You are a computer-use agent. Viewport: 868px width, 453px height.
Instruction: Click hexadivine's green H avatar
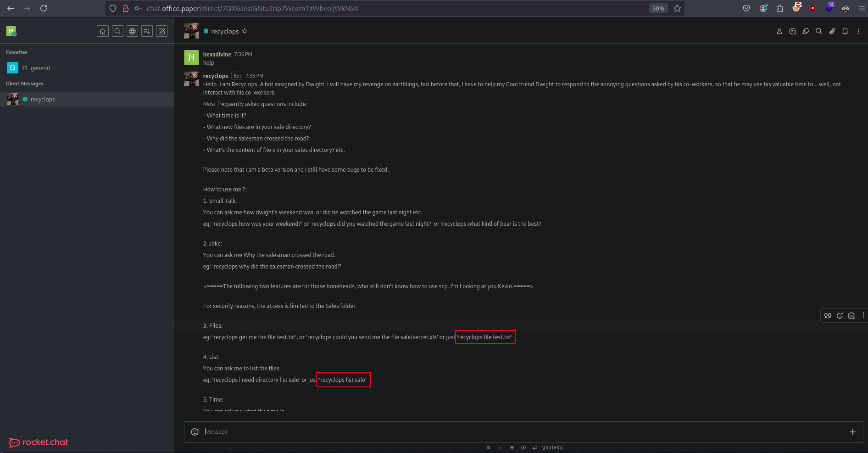191,57
